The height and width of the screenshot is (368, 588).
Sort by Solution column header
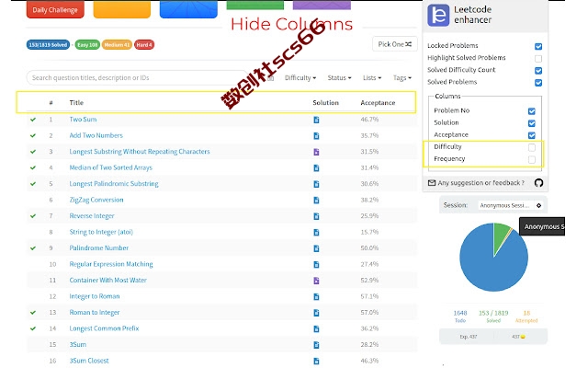coord(325,102)
